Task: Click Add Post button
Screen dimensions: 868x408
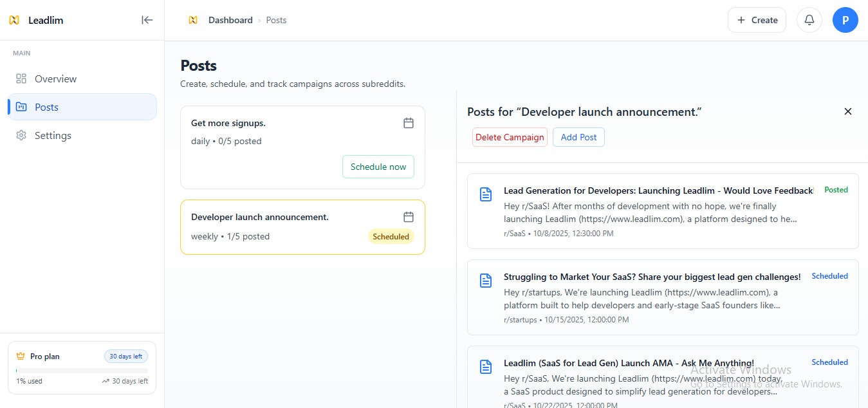Action: pyautogui.click(x=578, y=137)
